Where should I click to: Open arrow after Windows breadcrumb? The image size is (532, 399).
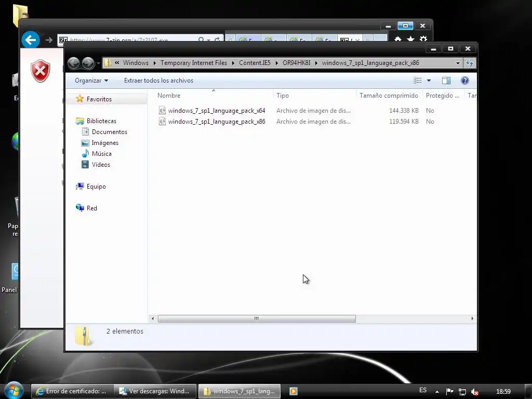[x=155, y=63]
